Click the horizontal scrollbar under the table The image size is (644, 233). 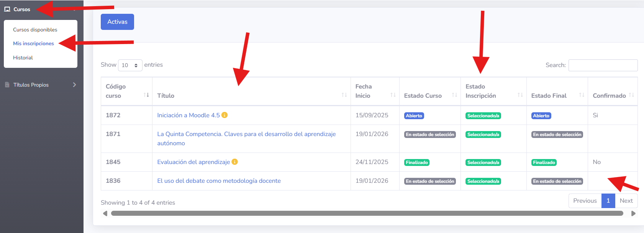tap(367, 213)
